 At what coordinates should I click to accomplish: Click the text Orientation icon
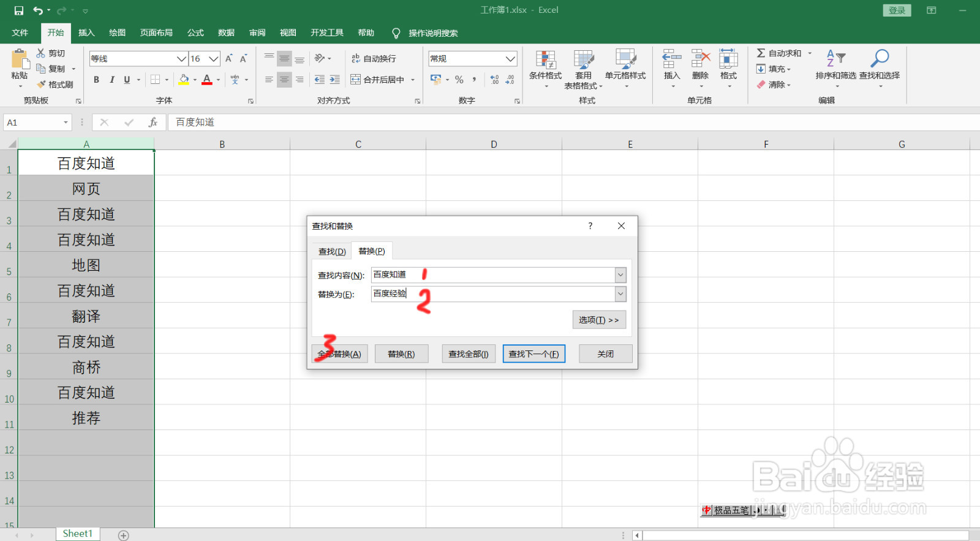point(320,59)
